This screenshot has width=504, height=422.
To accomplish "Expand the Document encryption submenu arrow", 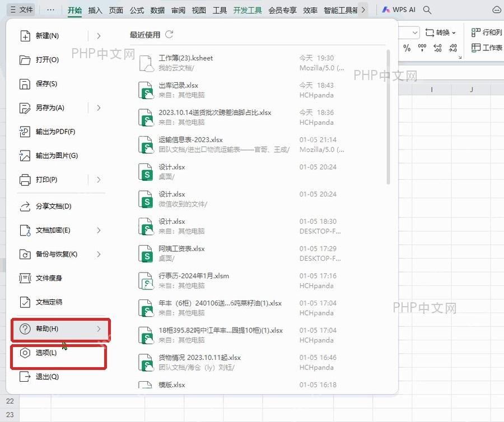I will click(x=99, y=230).
